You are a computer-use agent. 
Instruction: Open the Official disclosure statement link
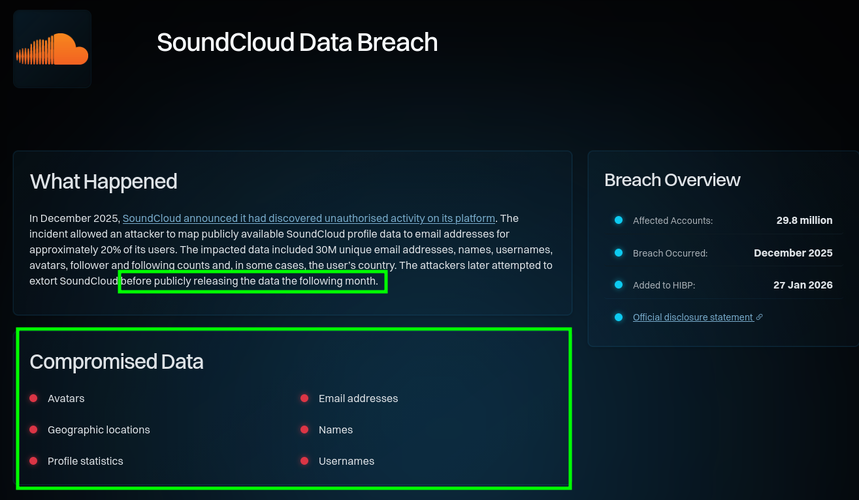pos(693,317)
